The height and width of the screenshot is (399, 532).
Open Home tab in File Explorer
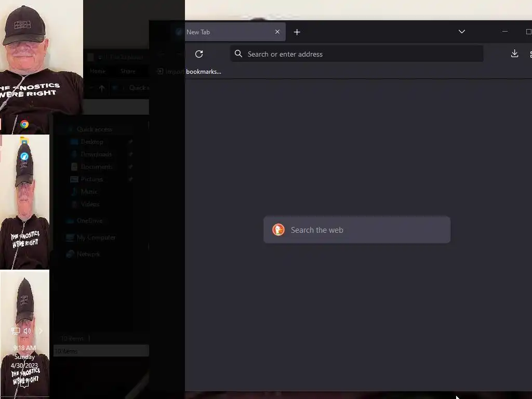(97, 71)
